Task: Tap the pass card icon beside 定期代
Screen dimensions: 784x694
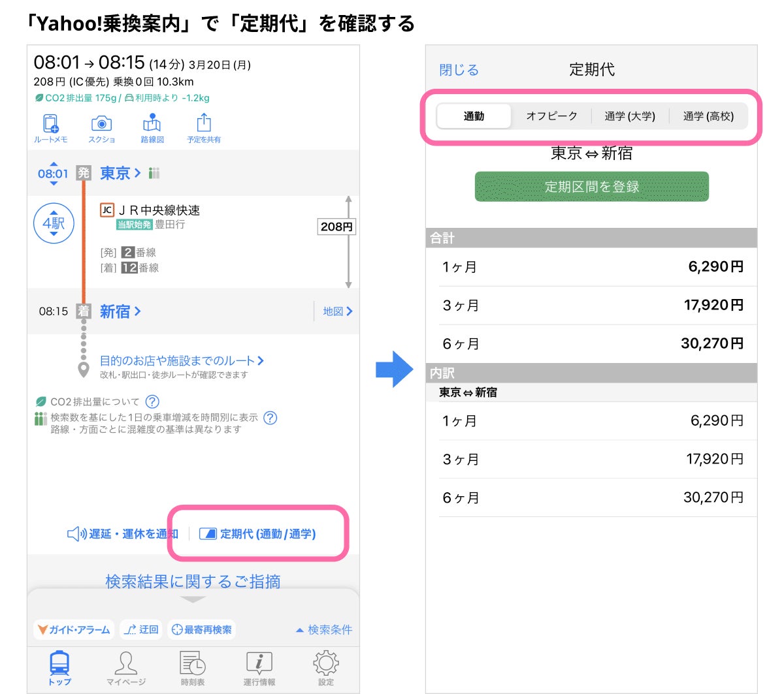Action: pyautogui.click(x=208, y=534)
